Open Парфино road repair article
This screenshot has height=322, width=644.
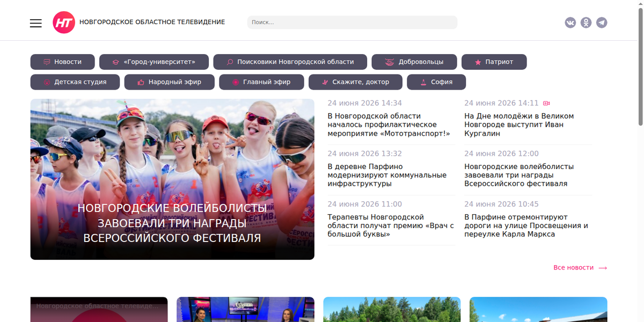pyautogui.click(x=526, y=225)
